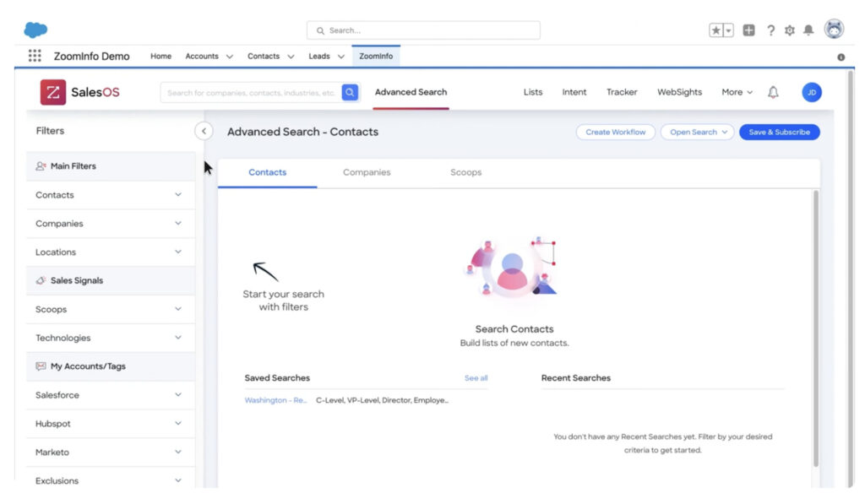Click the blue search magnifier in SalesOS
Viewport: 865px width, 504px height.
pyautogui.click(x=349, y=92)
